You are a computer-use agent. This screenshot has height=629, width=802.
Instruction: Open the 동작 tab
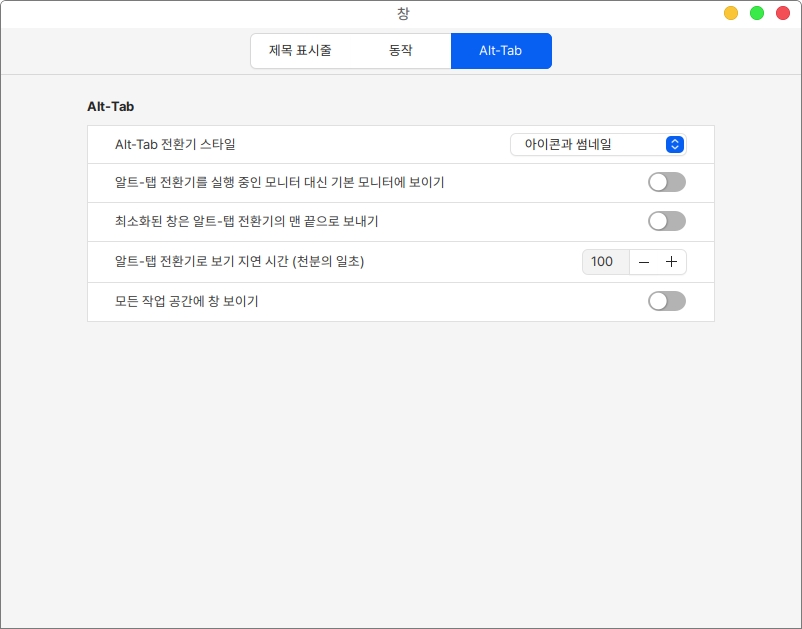pos(400,51)
